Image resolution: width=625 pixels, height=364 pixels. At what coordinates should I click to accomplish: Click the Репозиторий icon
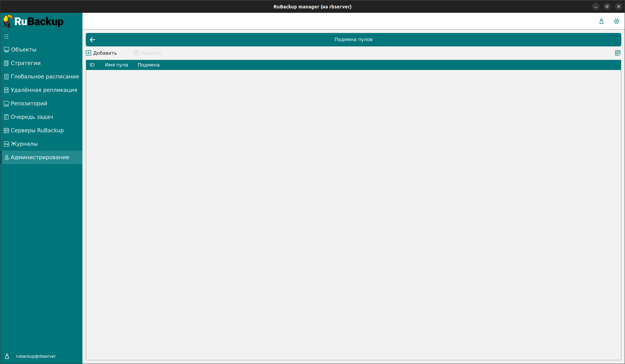coord(6,104)
